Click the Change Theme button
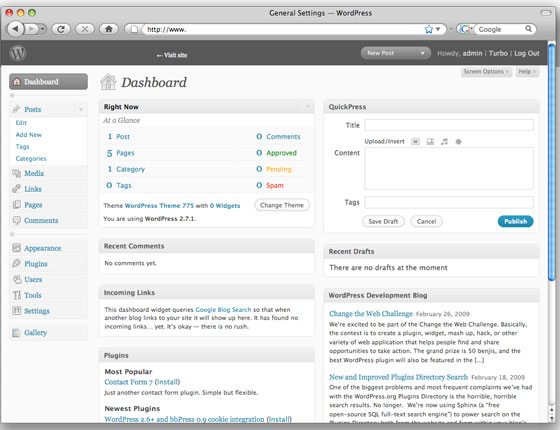The width and height of the screenshot is (560, 430). [282, 205]
